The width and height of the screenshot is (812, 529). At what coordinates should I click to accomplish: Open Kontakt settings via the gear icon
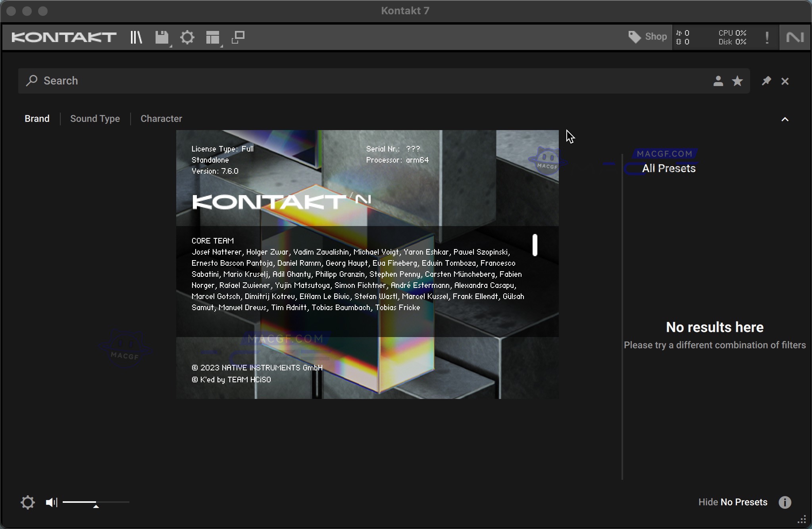(x=187, y=37)
